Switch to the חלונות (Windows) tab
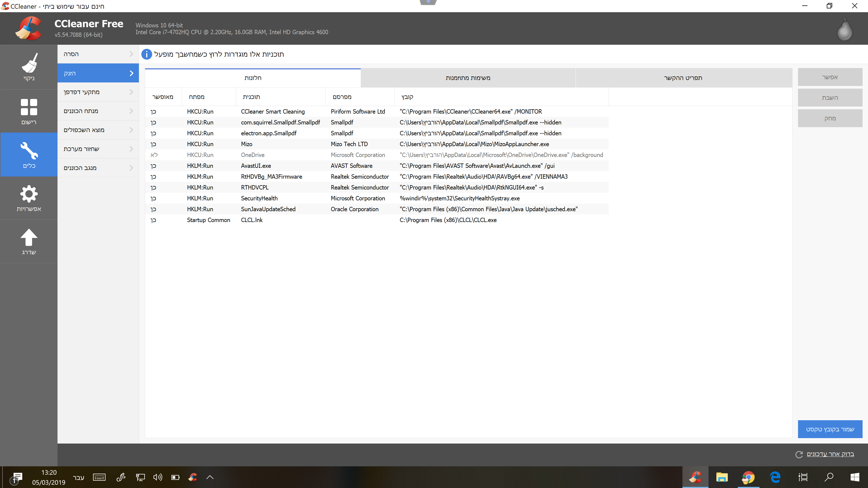 point(253,78)
